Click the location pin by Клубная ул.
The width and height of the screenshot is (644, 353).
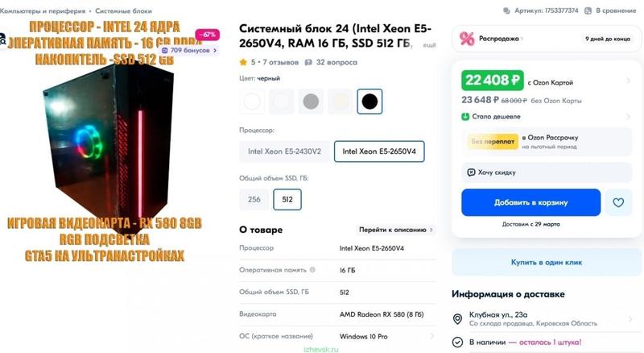[457, 319]
